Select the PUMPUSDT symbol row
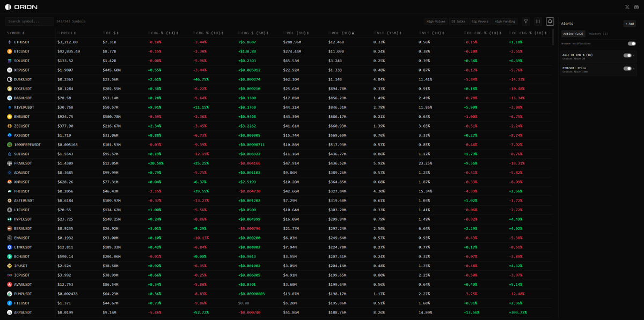Image resolution: width=644 pixels, height=320 pixels. point(279,294)
